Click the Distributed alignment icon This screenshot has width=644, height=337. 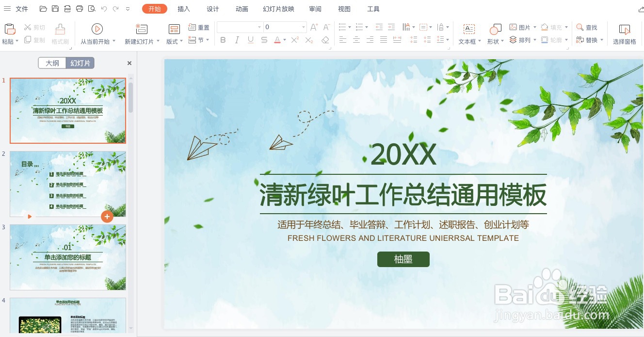click(397, 40)
